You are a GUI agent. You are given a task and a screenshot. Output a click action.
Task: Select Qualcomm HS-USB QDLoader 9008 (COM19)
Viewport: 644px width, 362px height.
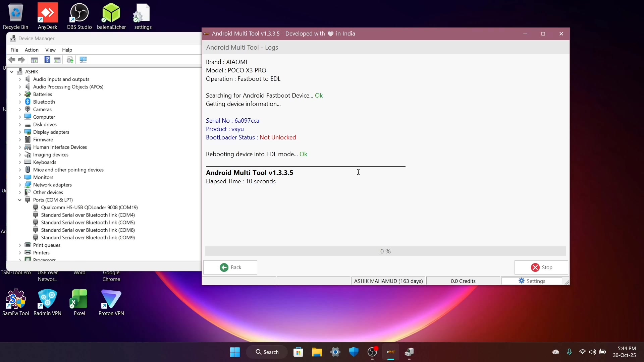(89, 207)
